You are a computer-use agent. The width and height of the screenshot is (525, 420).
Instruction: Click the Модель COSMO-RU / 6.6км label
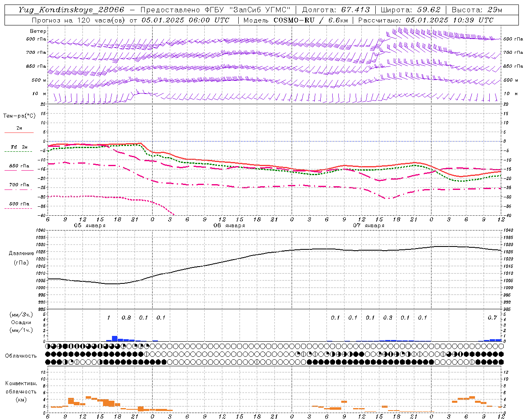[295, 20]
